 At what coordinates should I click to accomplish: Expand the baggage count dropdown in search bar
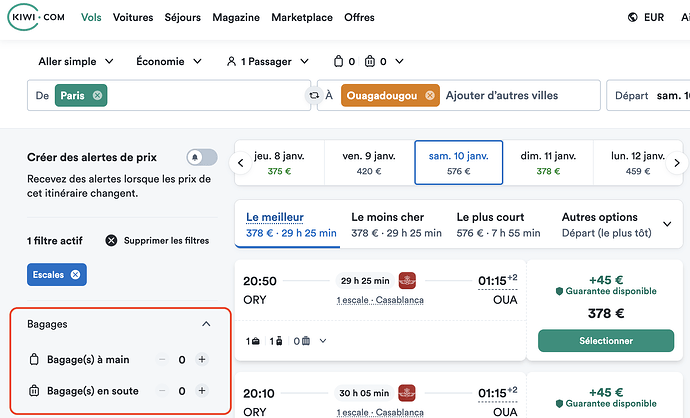399,61
